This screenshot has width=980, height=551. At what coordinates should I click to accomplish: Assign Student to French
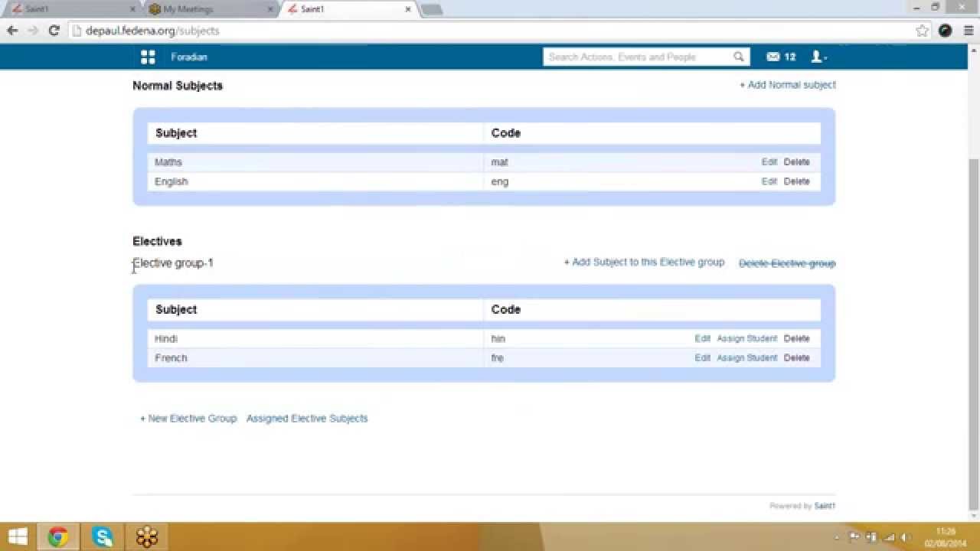coord(747,357)
